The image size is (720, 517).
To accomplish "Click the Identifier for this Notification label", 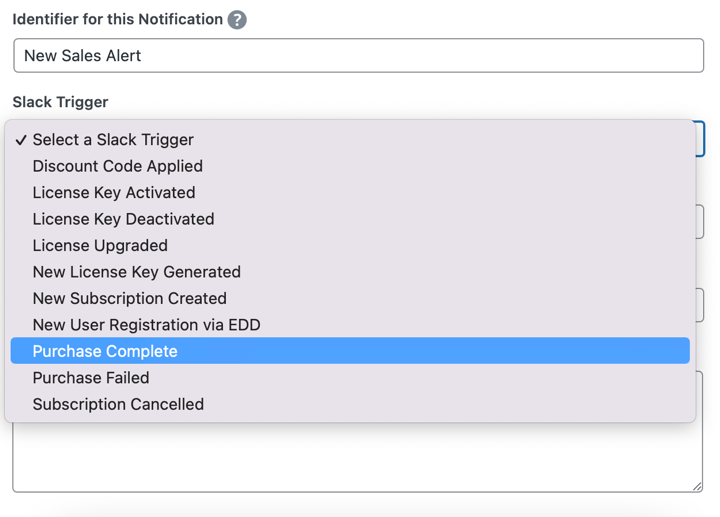I will (117, 20).
